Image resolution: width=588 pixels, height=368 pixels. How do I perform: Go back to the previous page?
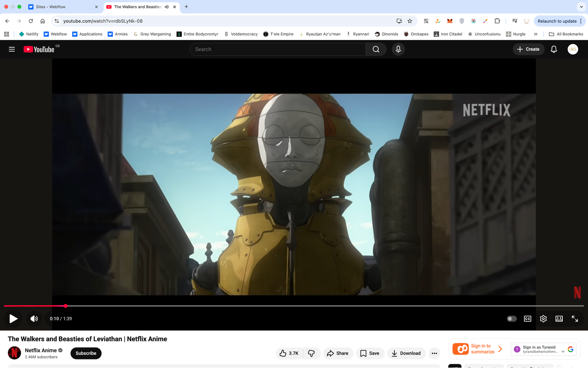[x=7, y=21]
